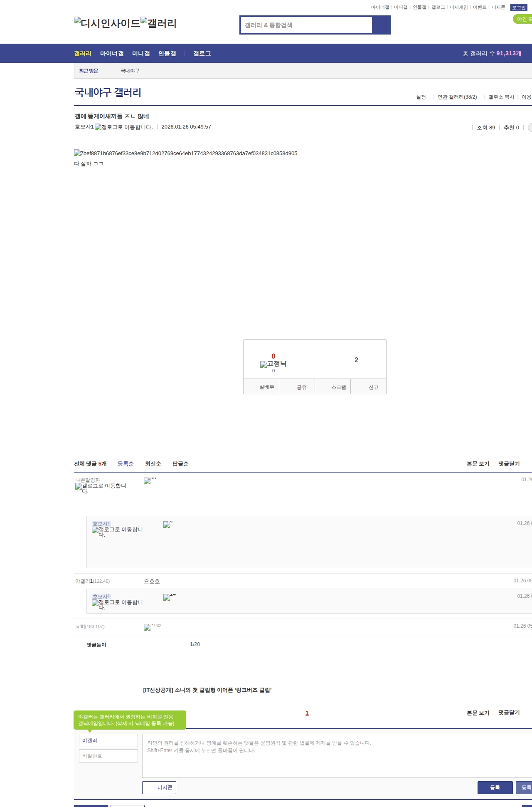Click 신고 report button
The width and height of the screenshot is (532, 807).
pyautogui.click(x=369, y=386)
